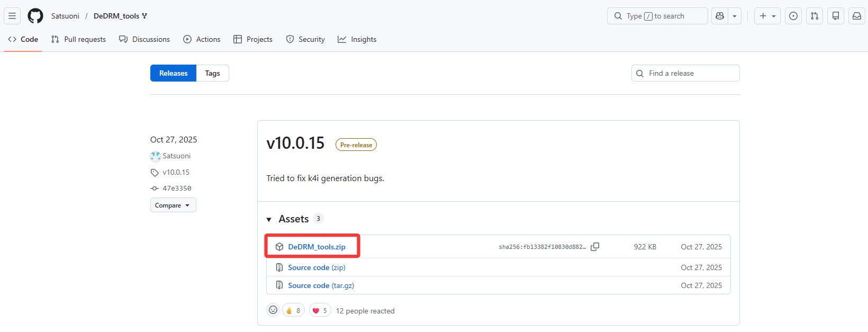Open the hamburger navigation menu
868x332 pixels.
(x=12, y=16)
